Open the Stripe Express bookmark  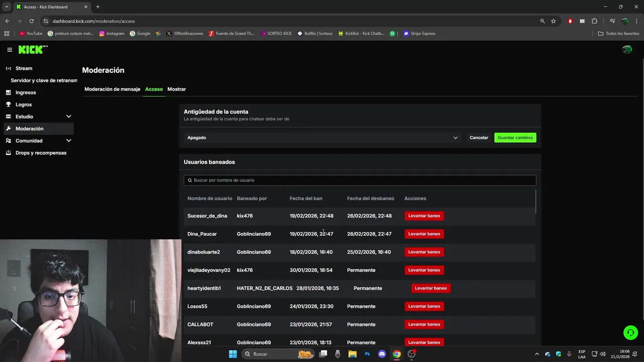tap(419, 34)
